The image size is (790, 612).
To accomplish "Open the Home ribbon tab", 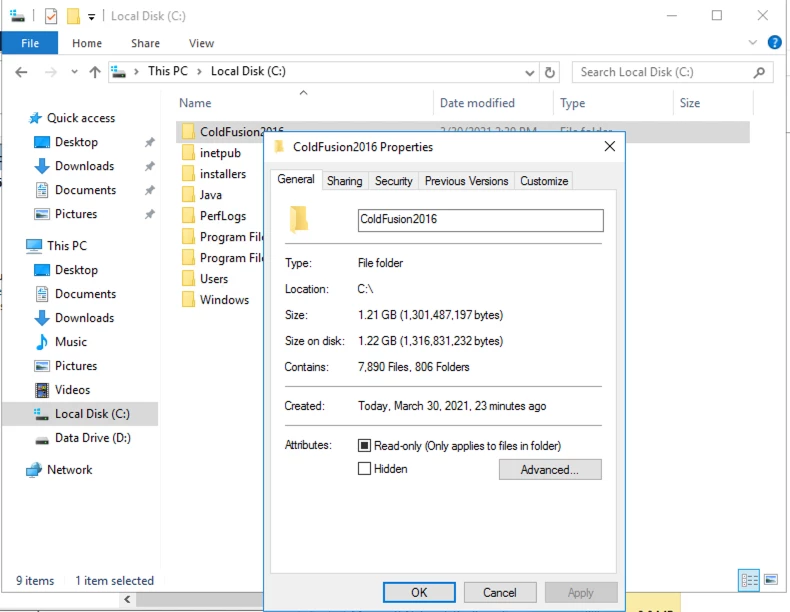I will [x=87, y=43].
